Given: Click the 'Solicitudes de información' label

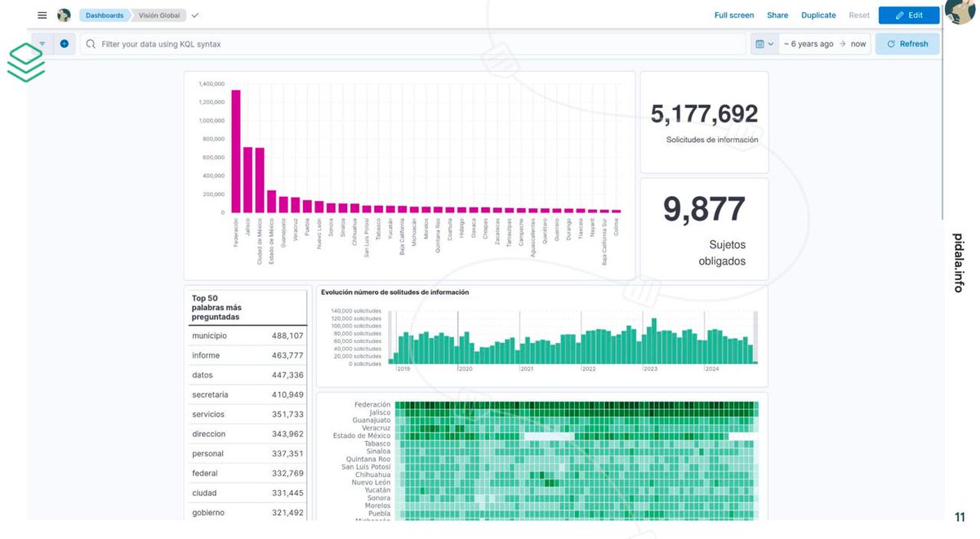Looking at the screenshot, I should click(712, 140).
